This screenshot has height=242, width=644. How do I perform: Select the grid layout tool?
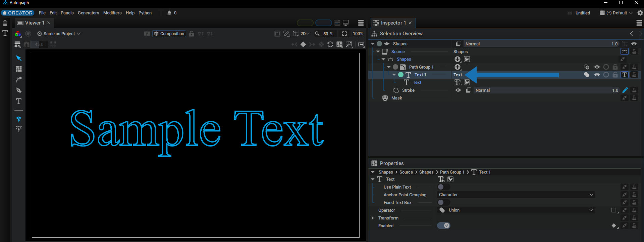(19, 69)
